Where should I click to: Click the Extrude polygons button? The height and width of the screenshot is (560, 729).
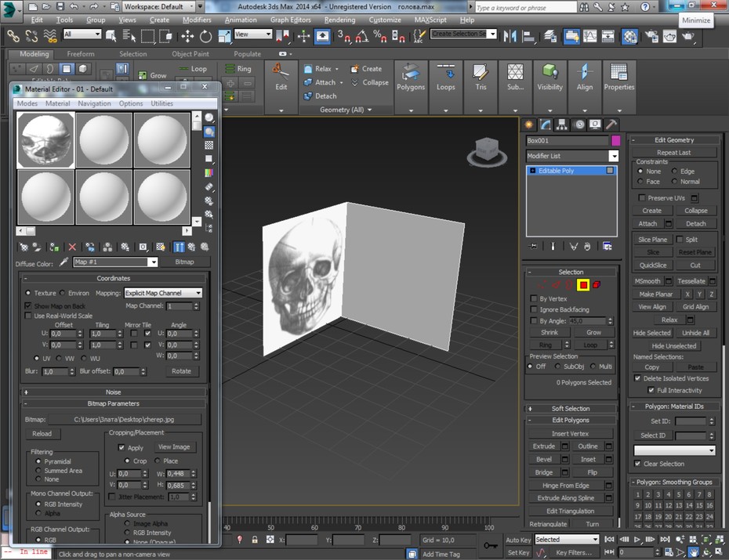coord(544,446)
